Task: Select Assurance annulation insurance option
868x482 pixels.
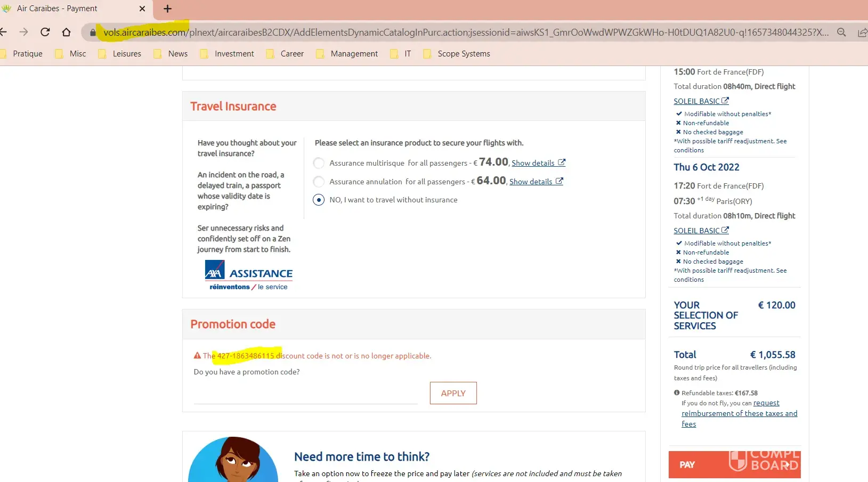Action: [319, 182]
